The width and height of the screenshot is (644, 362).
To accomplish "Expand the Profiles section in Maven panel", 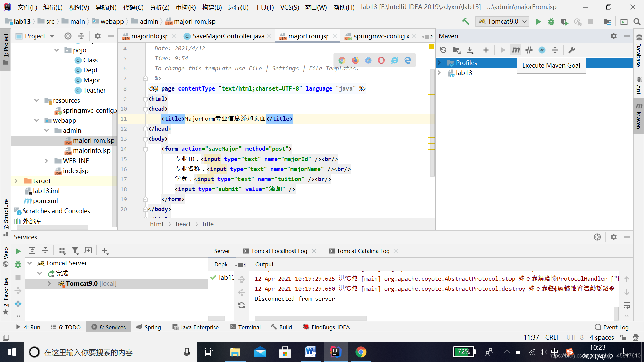I will tap(440, 62).
